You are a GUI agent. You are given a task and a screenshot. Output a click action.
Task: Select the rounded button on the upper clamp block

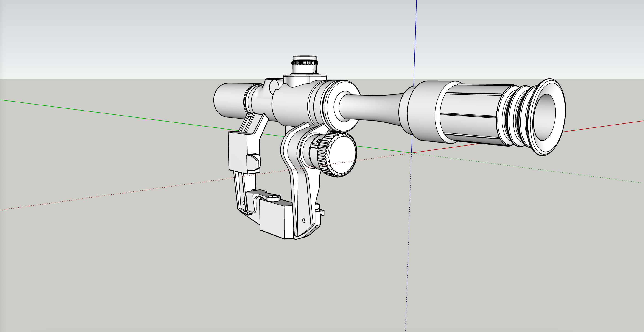pos(253,162)
